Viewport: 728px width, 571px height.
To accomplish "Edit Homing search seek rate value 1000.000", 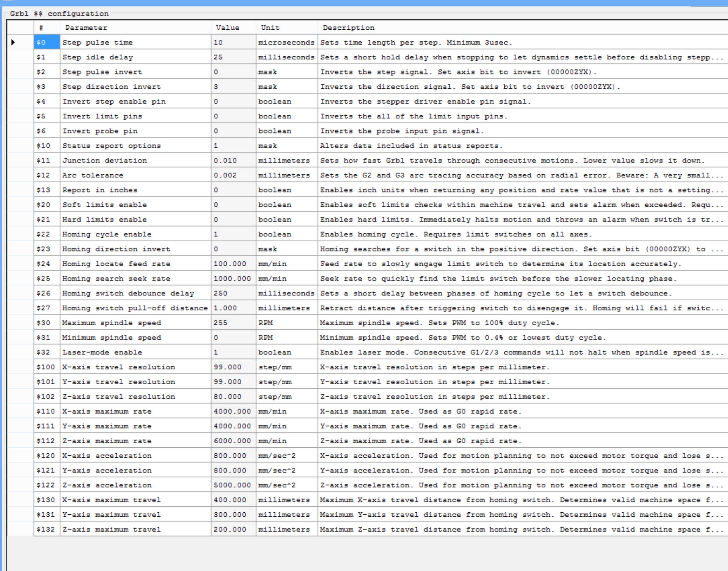I will tap(233, 279).
